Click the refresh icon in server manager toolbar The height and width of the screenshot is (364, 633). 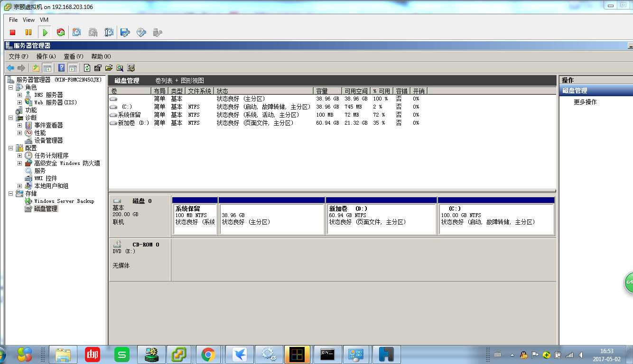click(x=87, y=68)
